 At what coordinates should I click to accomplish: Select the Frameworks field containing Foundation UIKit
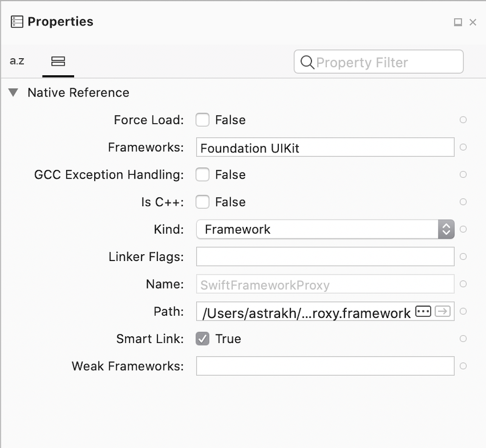click(325, 147)
